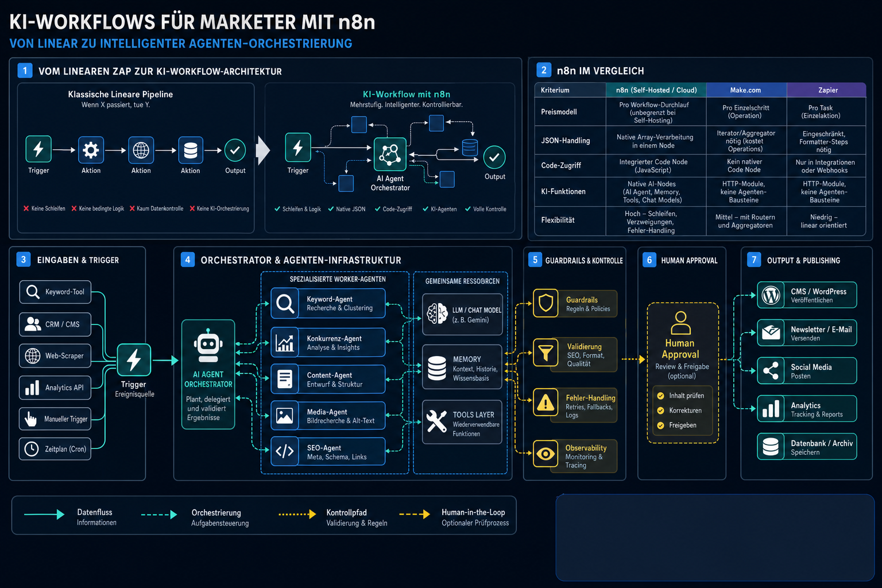This screenshot has height=588, width=882.
Task: Select the Newsletter / E-Mail envelope icon
Action: click(x=771, y=332)
